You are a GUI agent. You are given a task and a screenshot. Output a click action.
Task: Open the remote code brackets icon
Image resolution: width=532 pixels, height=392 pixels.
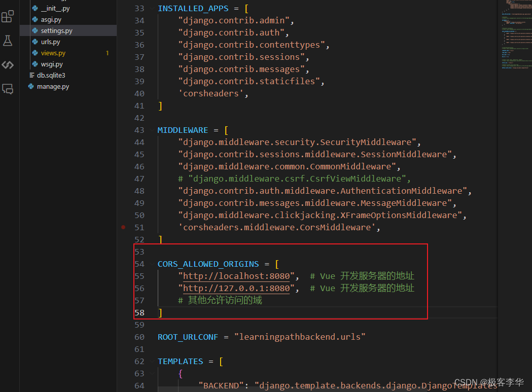pyautogui.click(x=8, y=65)
